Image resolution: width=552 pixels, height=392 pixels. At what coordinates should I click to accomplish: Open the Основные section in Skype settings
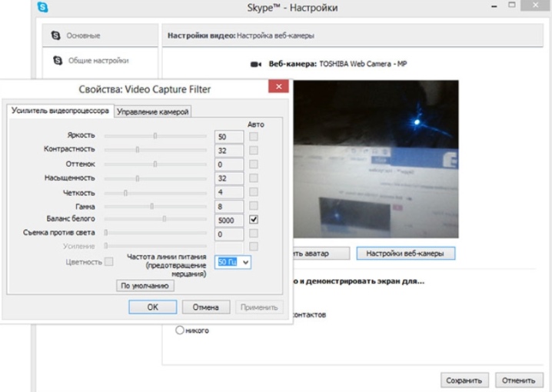click(101, 35)
